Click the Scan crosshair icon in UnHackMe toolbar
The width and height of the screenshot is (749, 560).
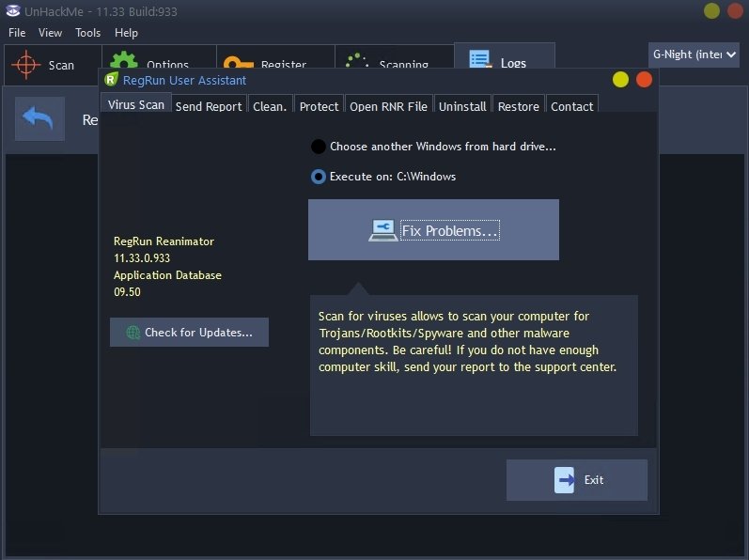point(25,65)
